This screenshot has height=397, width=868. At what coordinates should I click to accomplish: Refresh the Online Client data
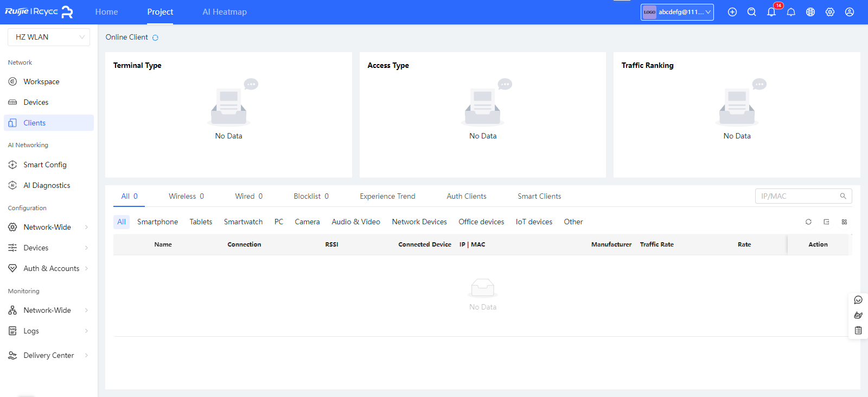coord(155,37)
